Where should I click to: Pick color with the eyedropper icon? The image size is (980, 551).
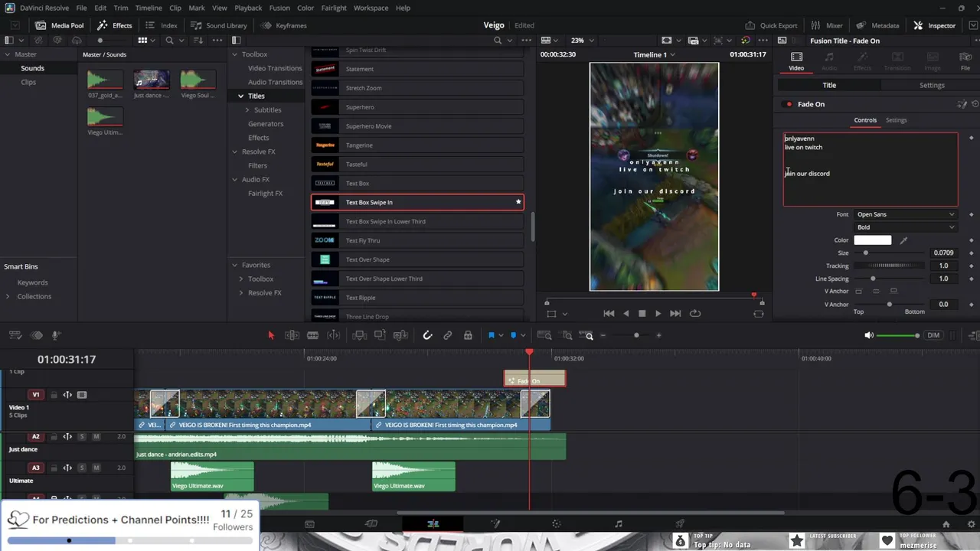[x=903, y=240]
